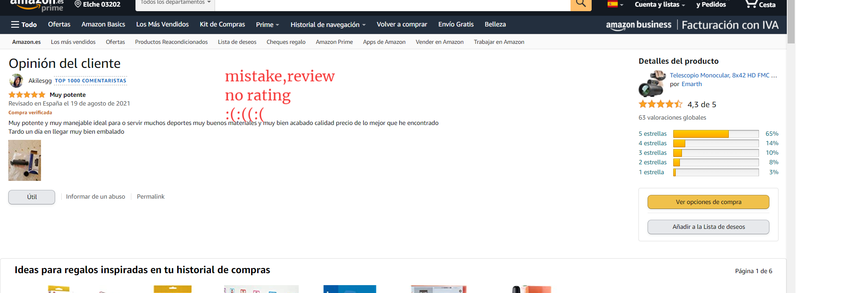
Task: Click the telescope product thumbnail in details
Action: pyautogui.click(x=651, y=84)
